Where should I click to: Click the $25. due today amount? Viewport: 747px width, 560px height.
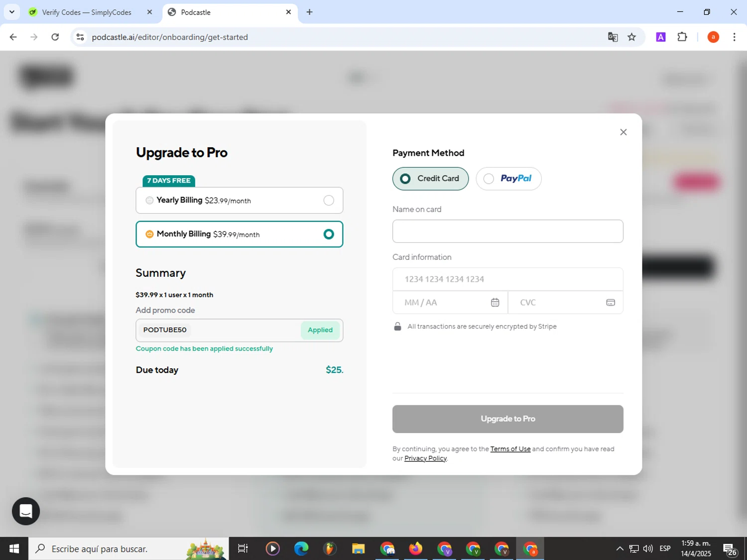pyautogui.click(x=335, y=370)
